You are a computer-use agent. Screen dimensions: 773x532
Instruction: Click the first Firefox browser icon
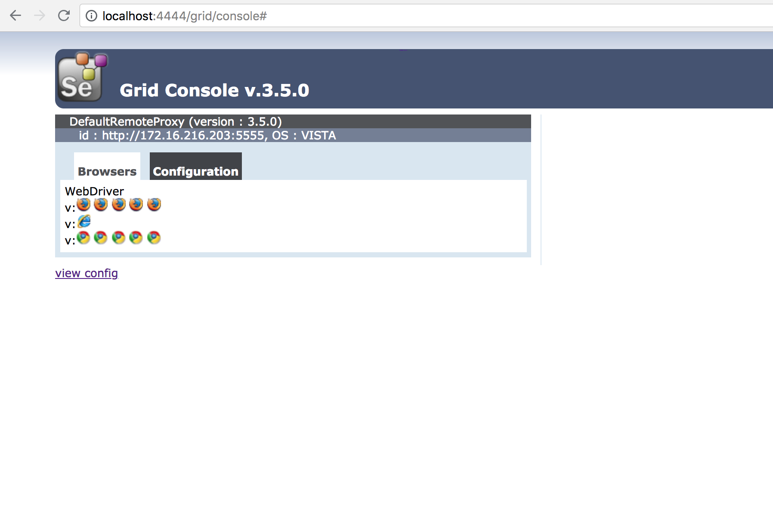pyautogui.click(x=83, y=204)
